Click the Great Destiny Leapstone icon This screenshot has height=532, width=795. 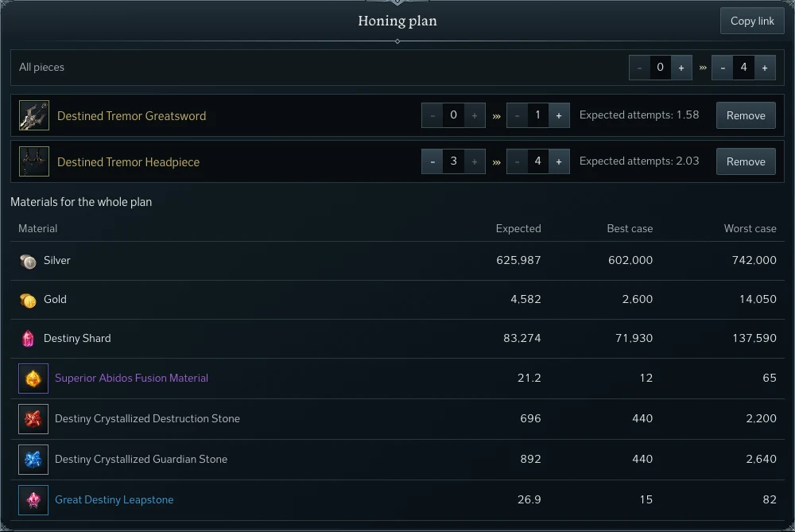coord(33,500)
